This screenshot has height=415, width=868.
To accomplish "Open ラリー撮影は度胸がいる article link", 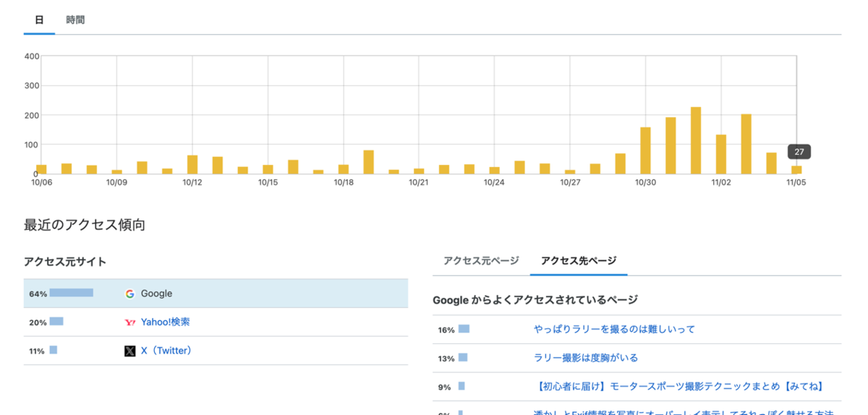I will [x=586, y=358].
